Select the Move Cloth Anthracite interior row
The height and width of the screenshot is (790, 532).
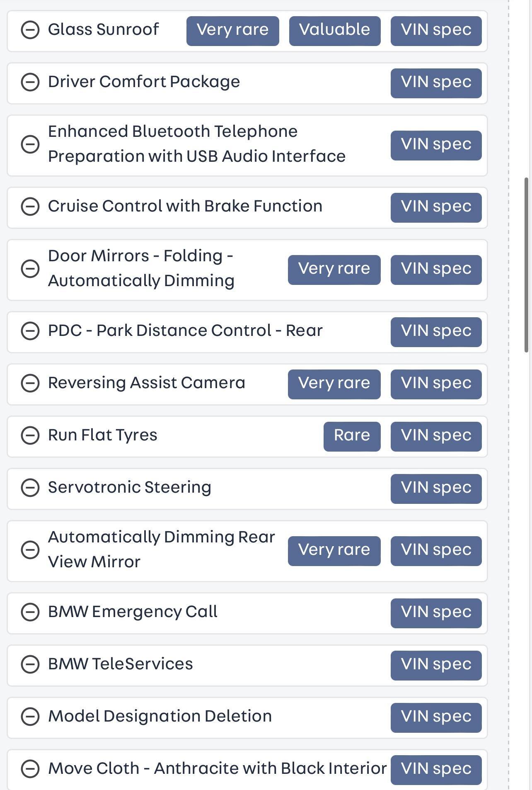[218, 768]
